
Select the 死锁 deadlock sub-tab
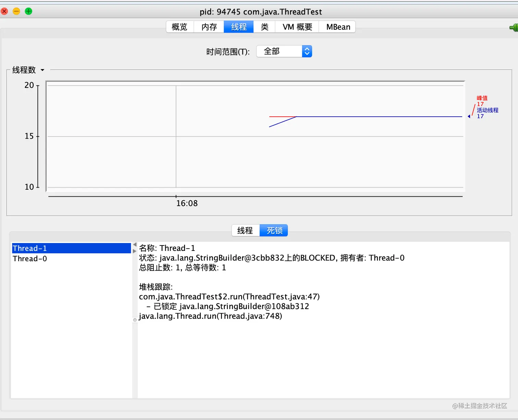274,230
